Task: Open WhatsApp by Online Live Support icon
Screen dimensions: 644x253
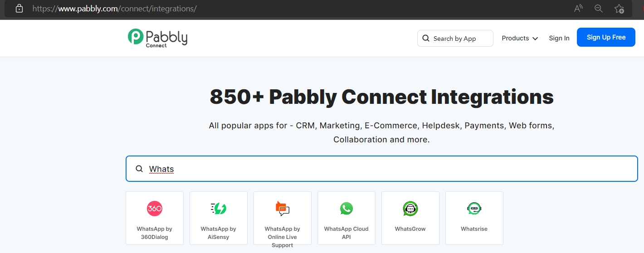Action: (283, 209)
